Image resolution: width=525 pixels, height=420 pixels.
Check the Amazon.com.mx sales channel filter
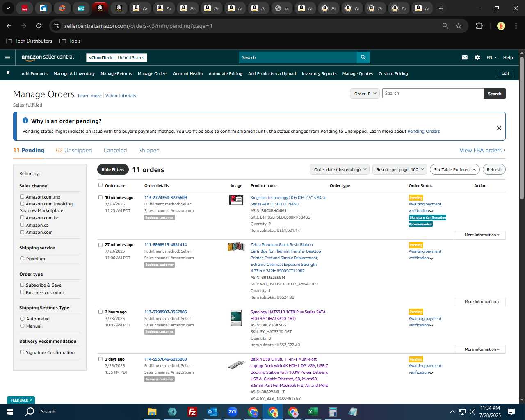click(x=22, y=196)
